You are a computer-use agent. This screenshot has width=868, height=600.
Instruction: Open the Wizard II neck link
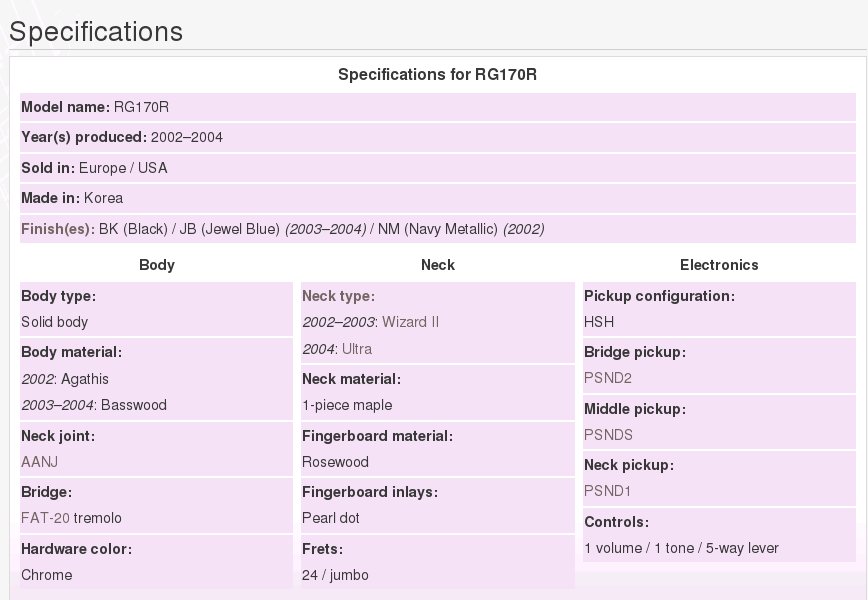408,322
